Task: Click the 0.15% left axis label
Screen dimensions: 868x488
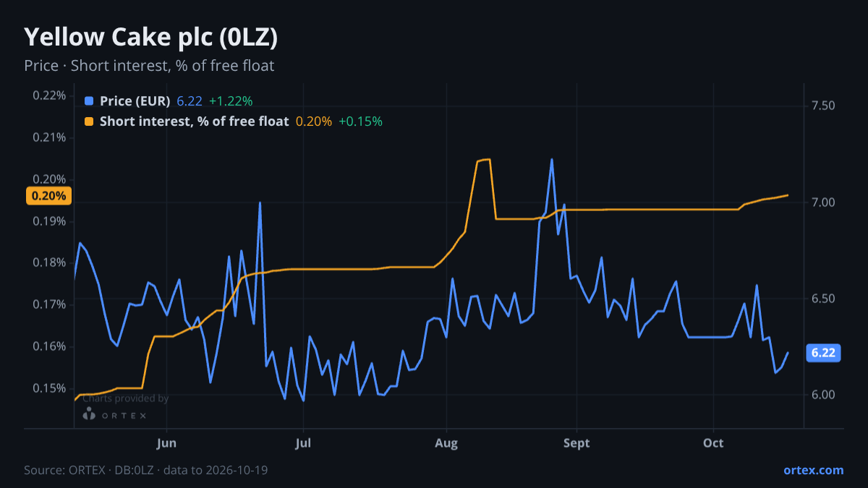Action: [x=49, y=388]
